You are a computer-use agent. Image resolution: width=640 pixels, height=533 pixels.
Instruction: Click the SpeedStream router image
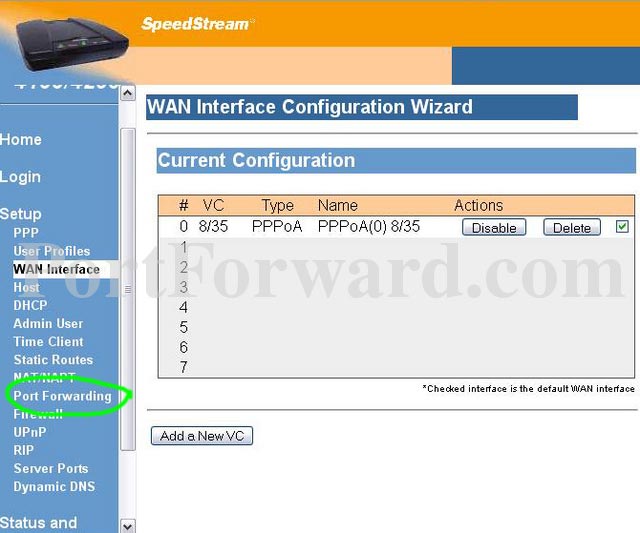point(72,44)
